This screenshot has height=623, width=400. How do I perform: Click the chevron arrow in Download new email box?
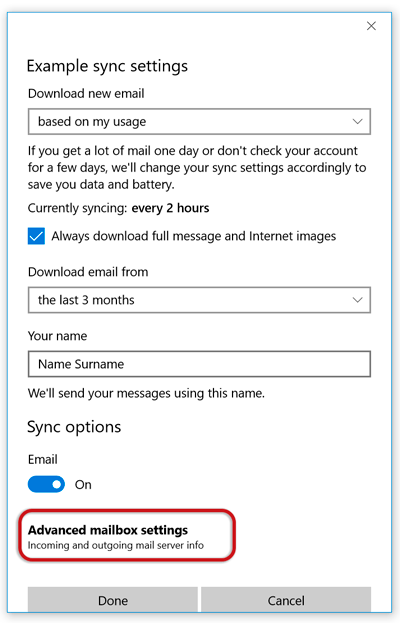tap(357, 122)
